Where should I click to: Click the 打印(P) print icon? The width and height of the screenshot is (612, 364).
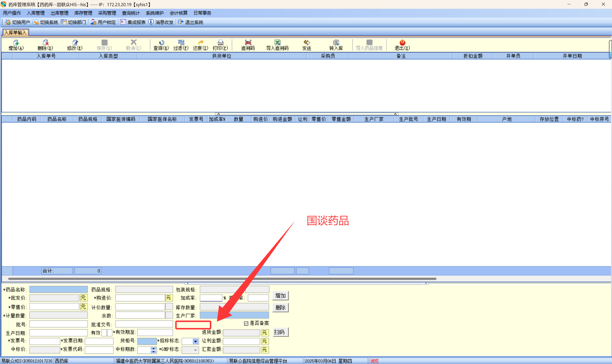[220, 43]
